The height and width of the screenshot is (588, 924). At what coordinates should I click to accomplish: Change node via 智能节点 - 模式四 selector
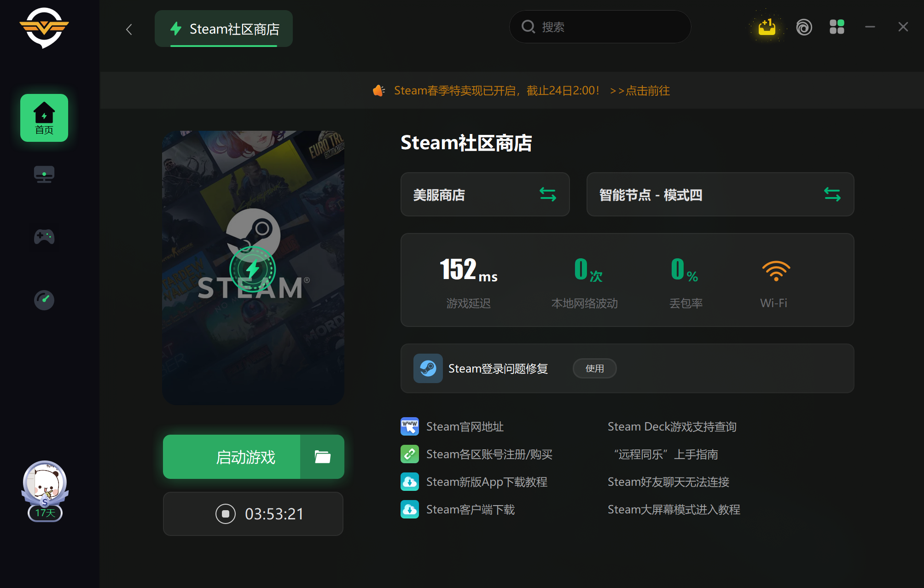(x=720, y=195)
